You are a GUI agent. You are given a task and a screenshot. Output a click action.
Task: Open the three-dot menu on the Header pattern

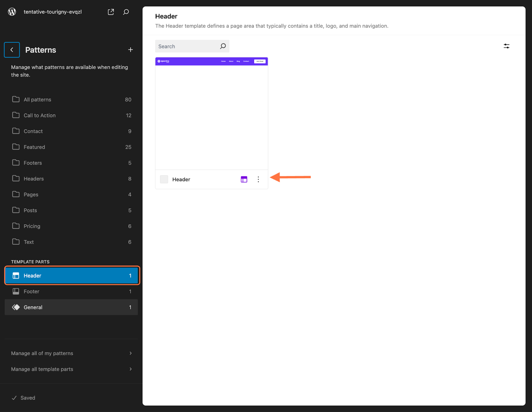[x=258, y=179]
